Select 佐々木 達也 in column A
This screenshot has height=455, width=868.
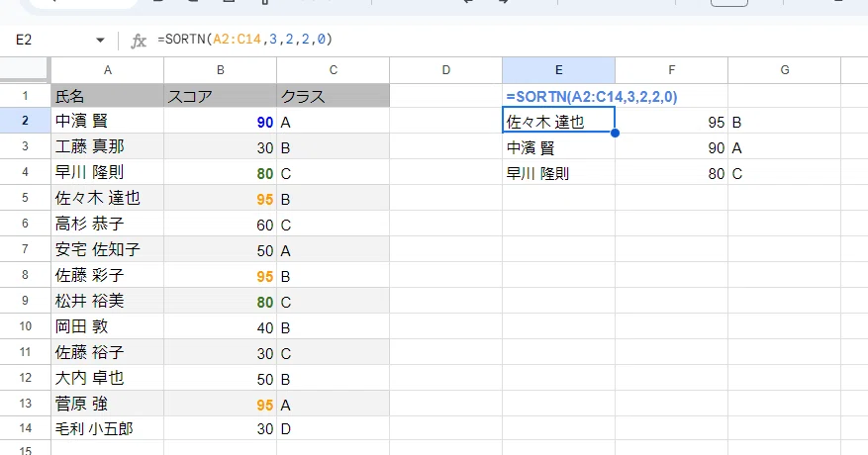108,198
